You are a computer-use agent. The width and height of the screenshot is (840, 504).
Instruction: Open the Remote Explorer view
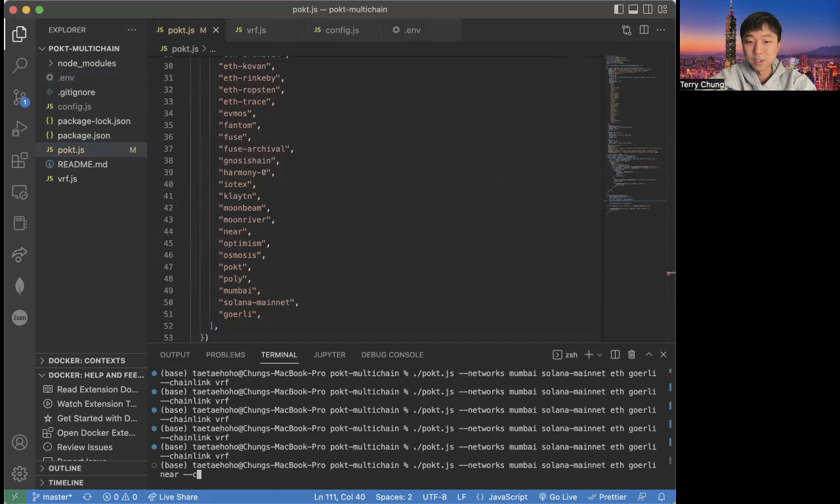tap(20, 192)
